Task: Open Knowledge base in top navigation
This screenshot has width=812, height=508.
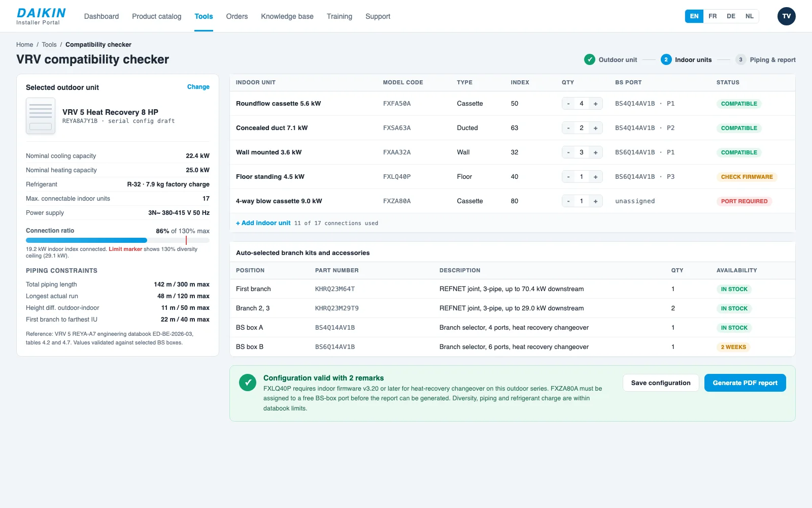Action: coord(287,16)
